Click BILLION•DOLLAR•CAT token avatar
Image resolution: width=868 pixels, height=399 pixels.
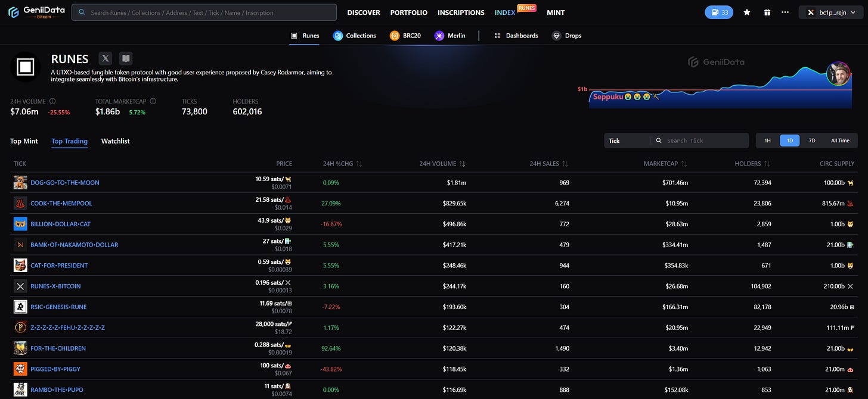[x=20, y=224]
